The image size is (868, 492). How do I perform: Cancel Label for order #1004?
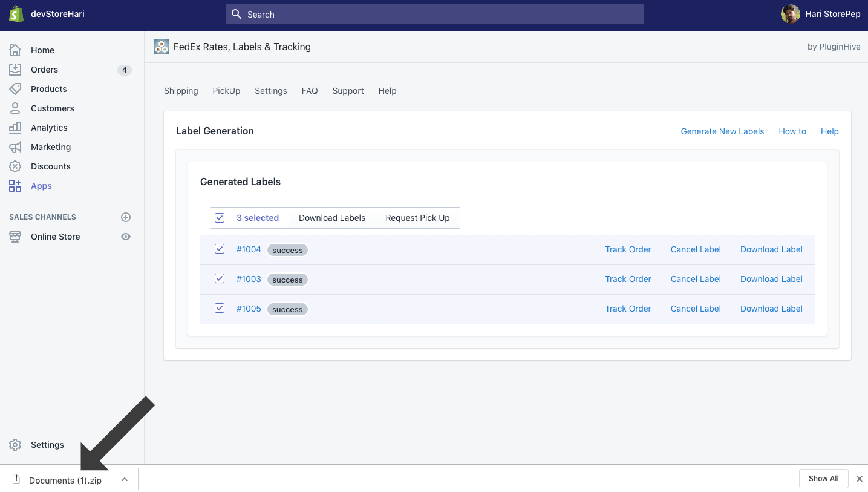tap(696, 249)
